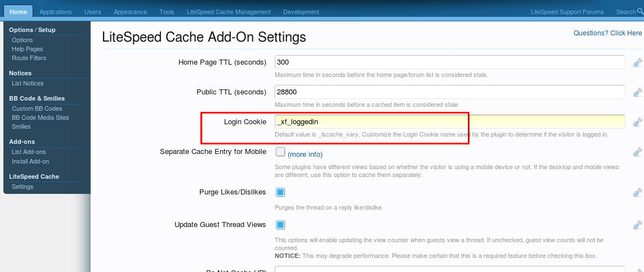Click the Login Cookie input field
The width and height of the screenshot is (644, 272).
(450, 122)
